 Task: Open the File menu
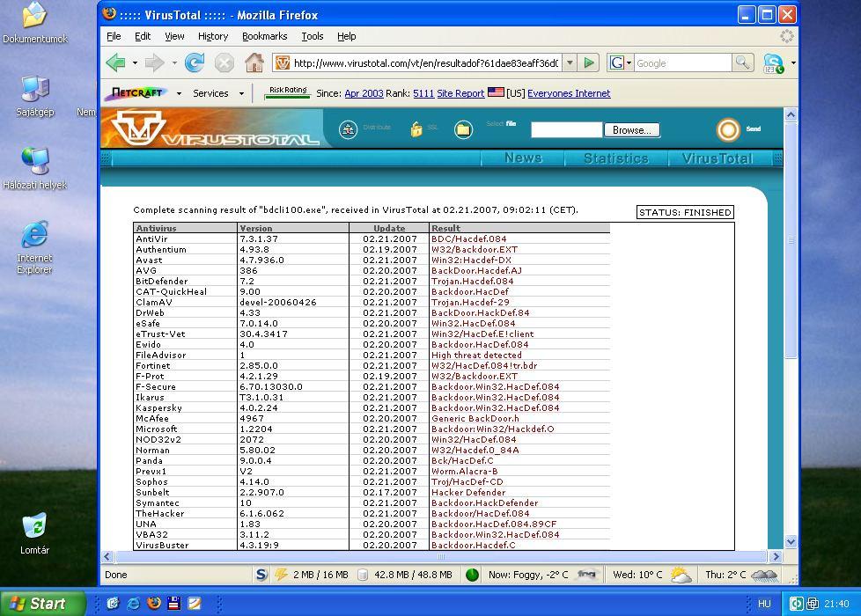tap(114, 36)
